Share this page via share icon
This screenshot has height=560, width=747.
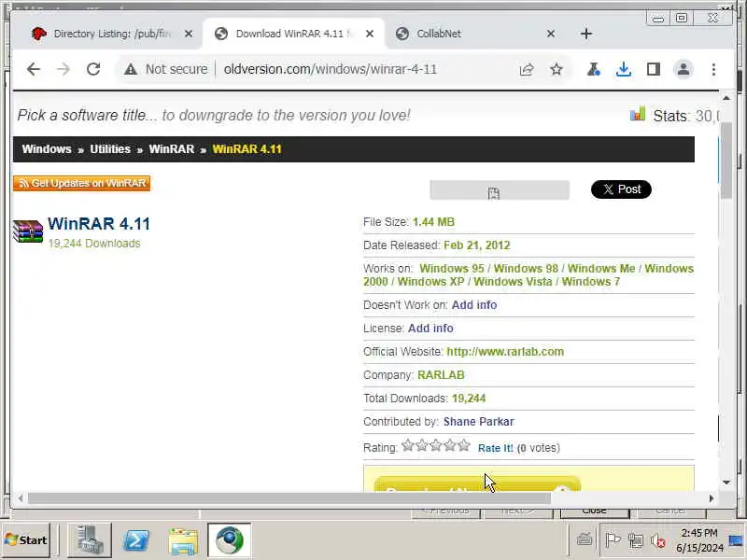[x=527, y=69]
